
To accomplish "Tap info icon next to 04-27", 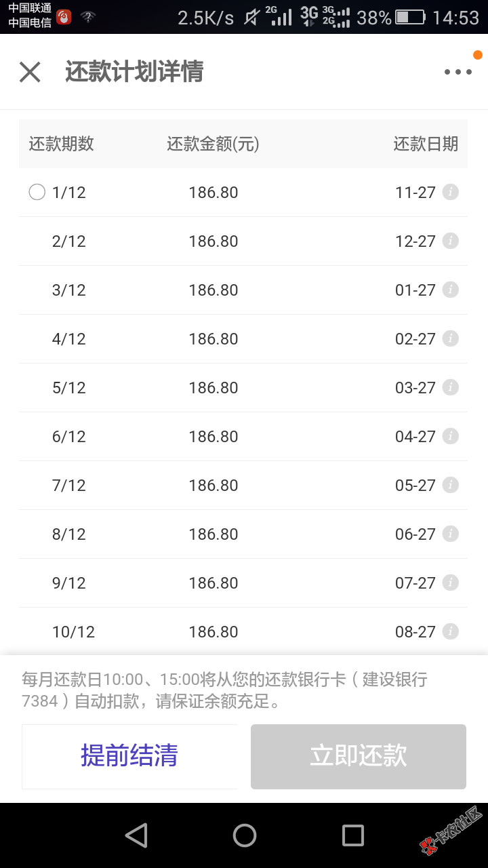I will (x=450, y=436).
